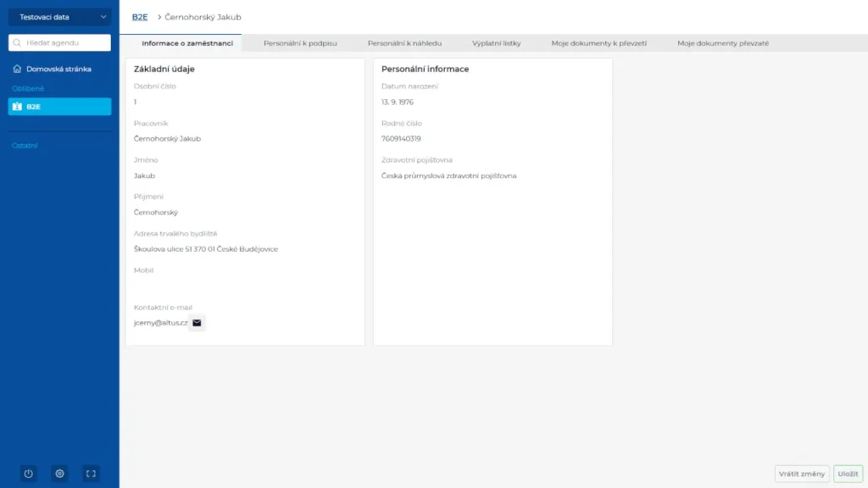The image size is (868, 488).
Task: Switch to Moje dokumenty k převzetí tab
Action: pos(598,43)
